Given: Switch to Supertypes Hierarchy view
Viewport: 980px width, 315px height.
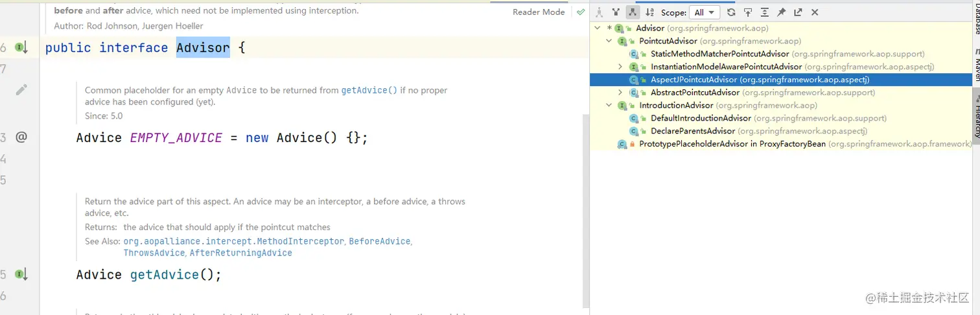Looking at the screenshot, I should (x=616, y=12).
